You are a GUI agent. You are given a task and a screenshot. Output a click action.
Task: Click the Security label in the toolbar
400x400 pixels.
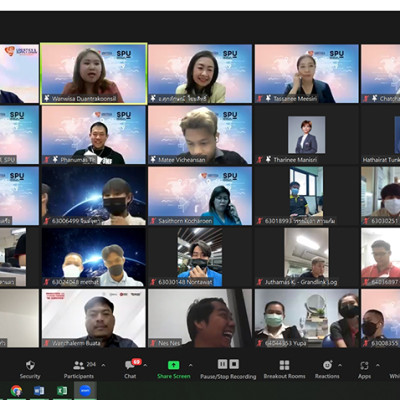tap(30, 376)
